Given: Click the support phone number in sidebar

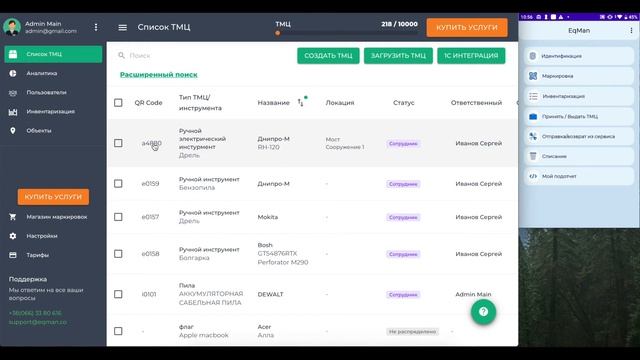Looking at the screenshot, I should pos(35,313).
